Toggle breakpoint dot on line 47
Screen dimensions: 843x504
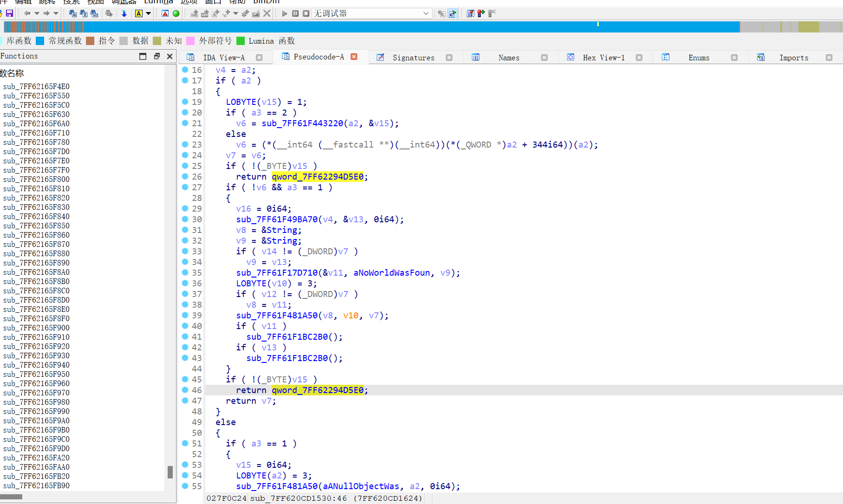[x=185, y=401]
